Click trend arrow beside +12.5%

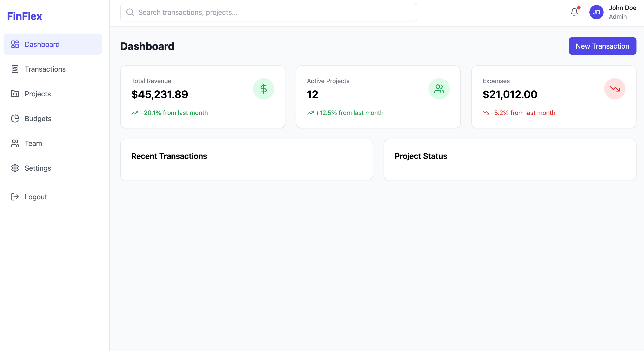(310, 113)
